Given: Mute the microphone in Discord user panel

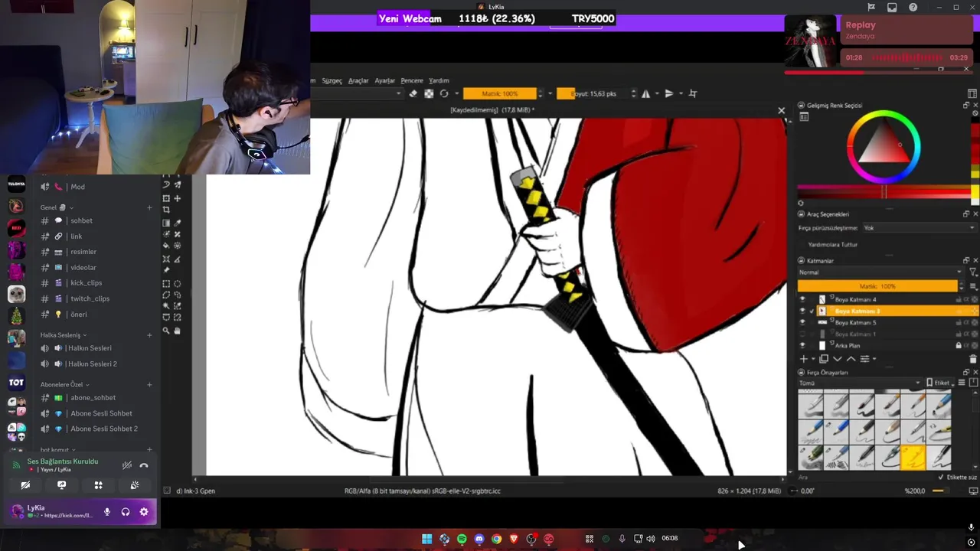Looking at the screenshot, I should 107,512.
